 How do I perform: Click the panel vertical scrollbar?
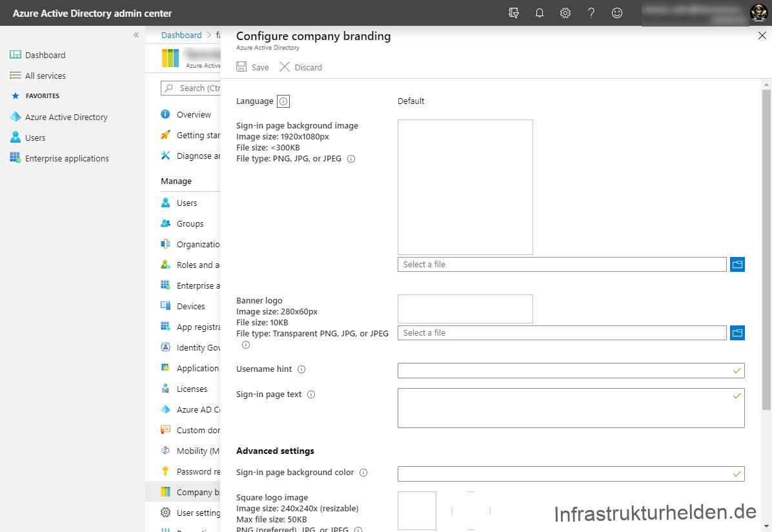point(766,249)
